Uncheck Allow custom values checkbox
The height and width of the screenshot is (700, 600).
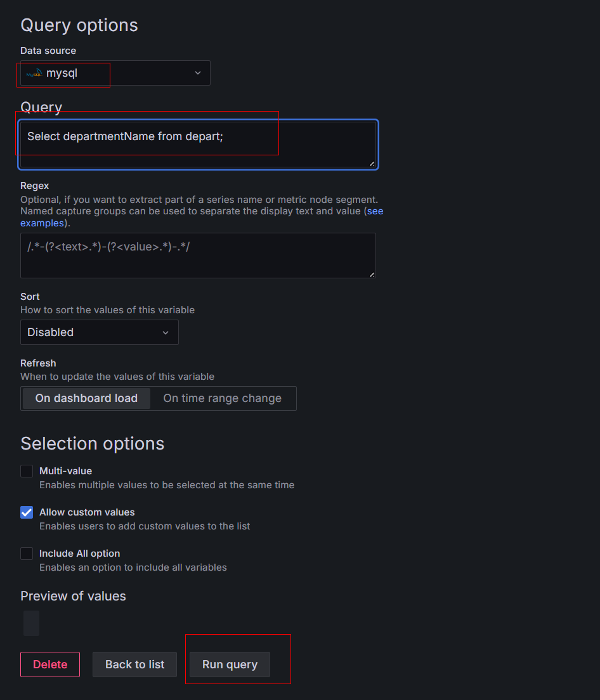pyautogui.click(x=27, y=512)
